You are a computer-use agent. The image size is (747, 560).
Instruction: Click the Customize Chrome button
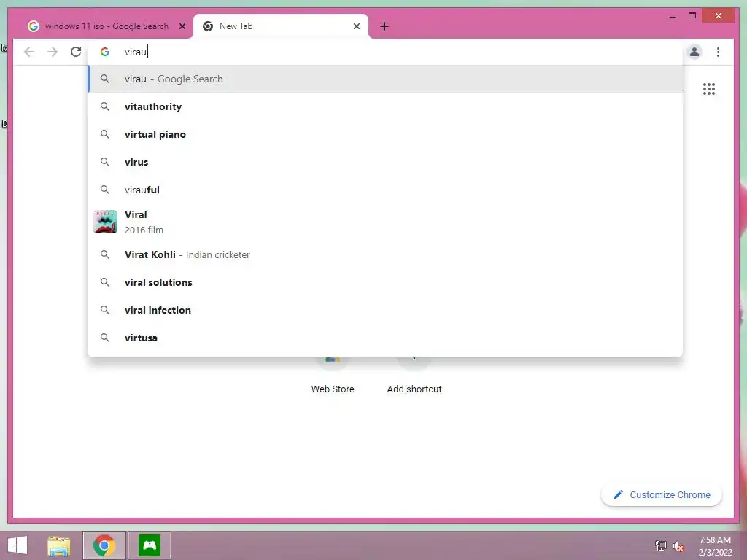click(662, 495)
